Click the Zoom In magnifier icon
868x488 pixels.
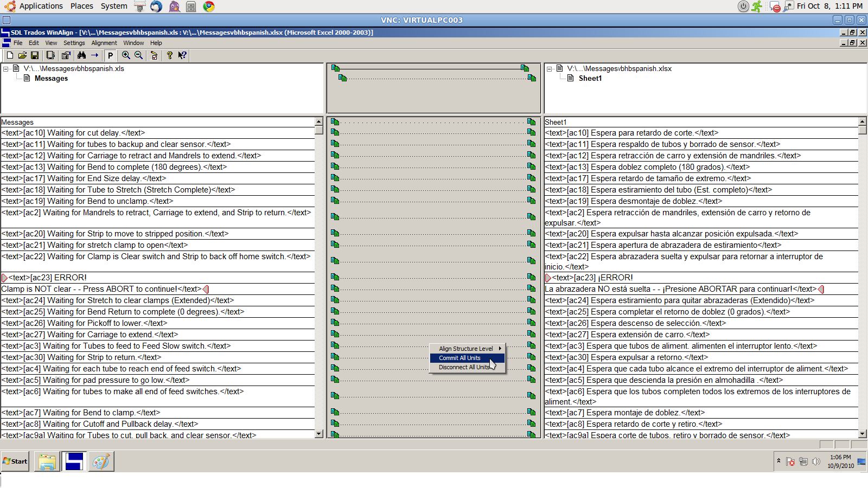coord(126,55)
